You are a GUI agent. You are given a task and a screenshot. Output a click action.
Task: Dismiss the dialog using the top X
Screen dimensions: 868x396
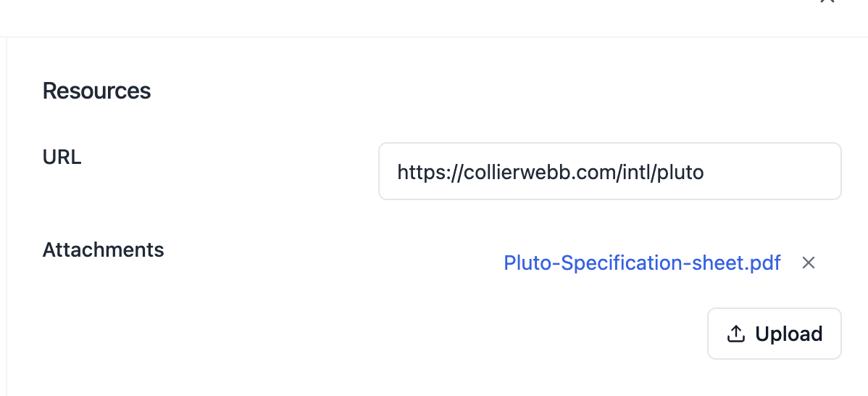[x=827, y=2]
